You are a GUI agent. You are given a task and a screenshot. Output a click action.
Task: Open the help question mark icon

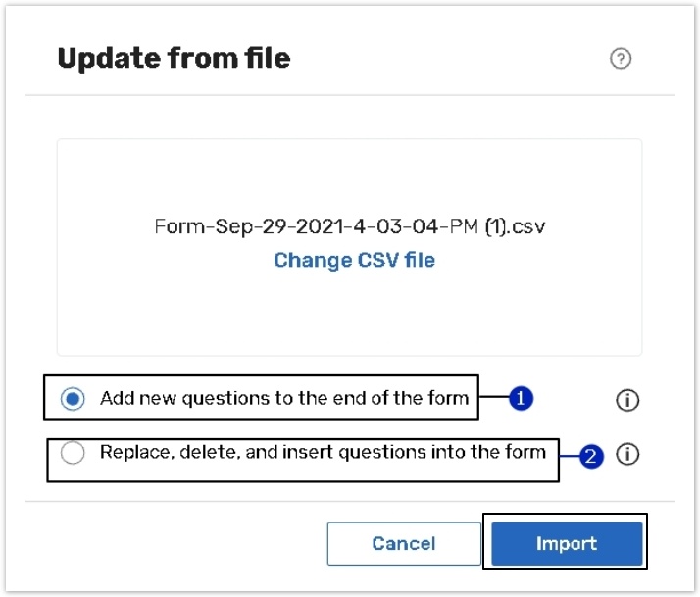coord(620,59)
